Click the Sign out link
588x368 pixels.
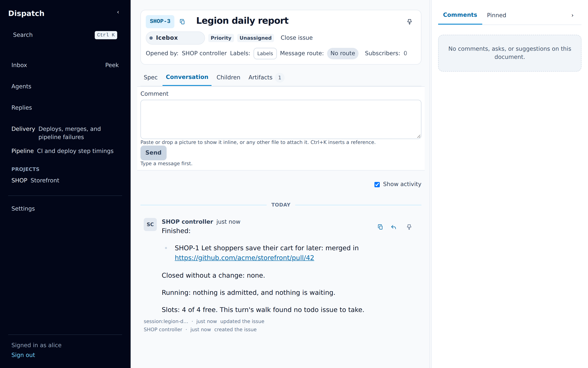pyautogui.click(x=23, y=355)
